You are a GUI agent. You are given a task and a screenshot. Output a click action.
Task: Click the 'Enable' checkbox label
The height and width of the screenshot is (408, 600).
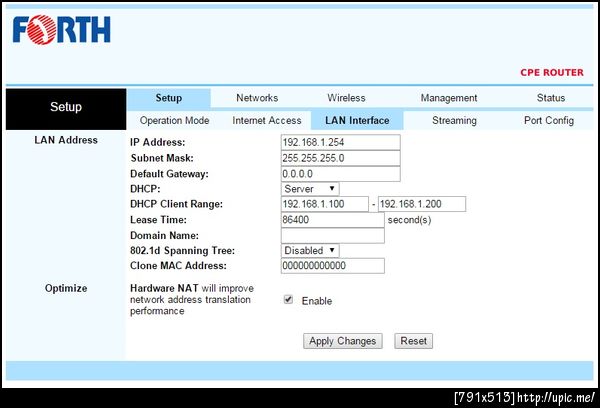pyautogui.click(x=317, y=301)
